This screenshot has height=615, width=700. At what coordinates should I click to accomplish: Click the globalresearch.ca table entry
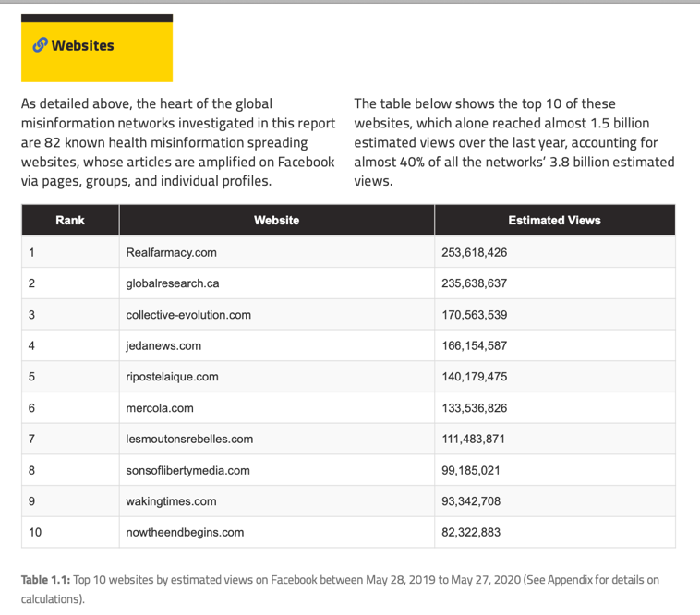click(x=172, y=283)
